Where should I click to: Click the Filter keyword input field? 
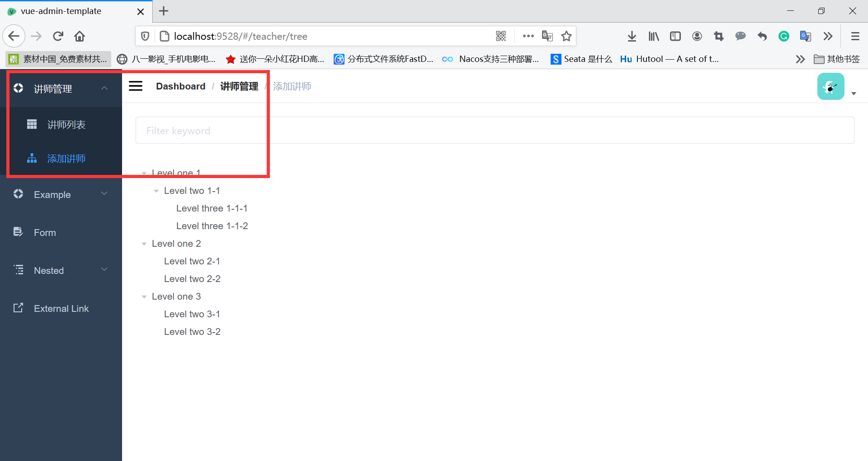[x=495, y=131]
